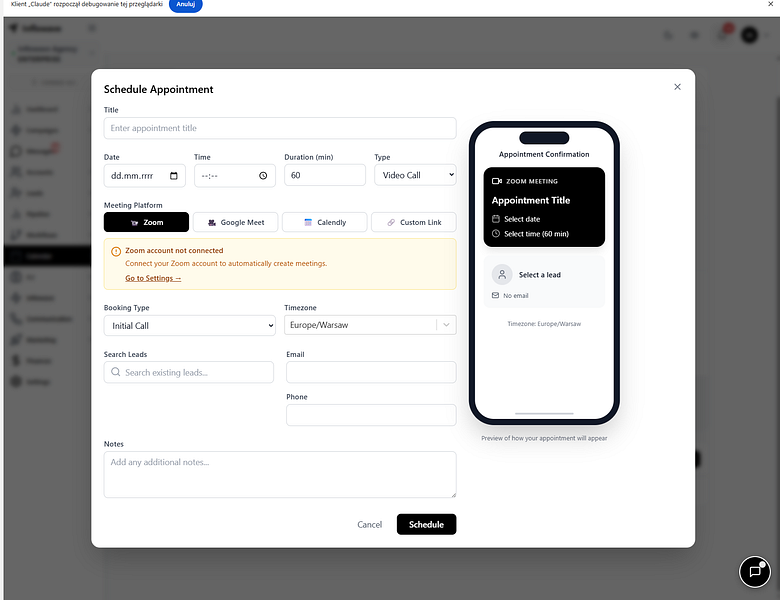Dismiss the browser debugging notification bar
This screenshot has width=780, height=600.
[x=771, y=4]
